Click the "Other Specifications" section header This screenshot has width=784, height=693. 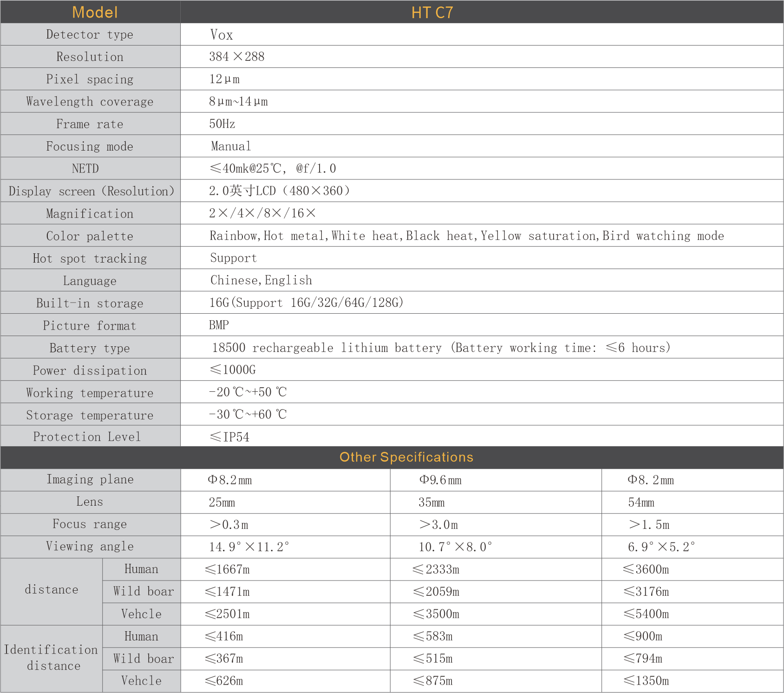point(406,457)
